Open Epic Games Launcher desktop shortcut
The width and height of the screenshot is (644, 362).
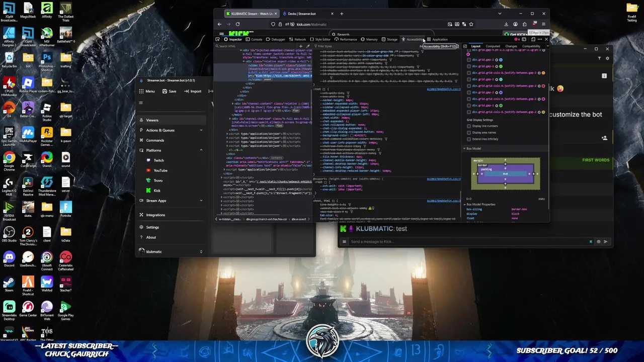click(9, 136)
